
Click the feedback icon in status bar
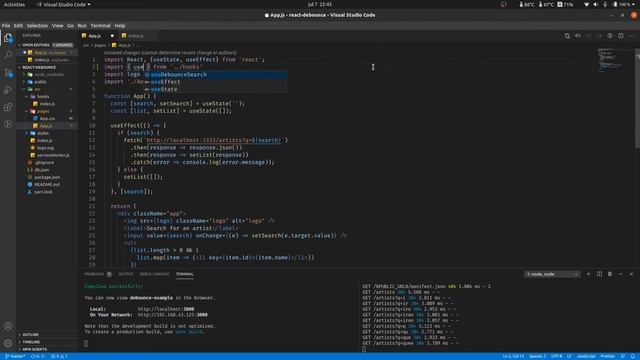point(623,356)
